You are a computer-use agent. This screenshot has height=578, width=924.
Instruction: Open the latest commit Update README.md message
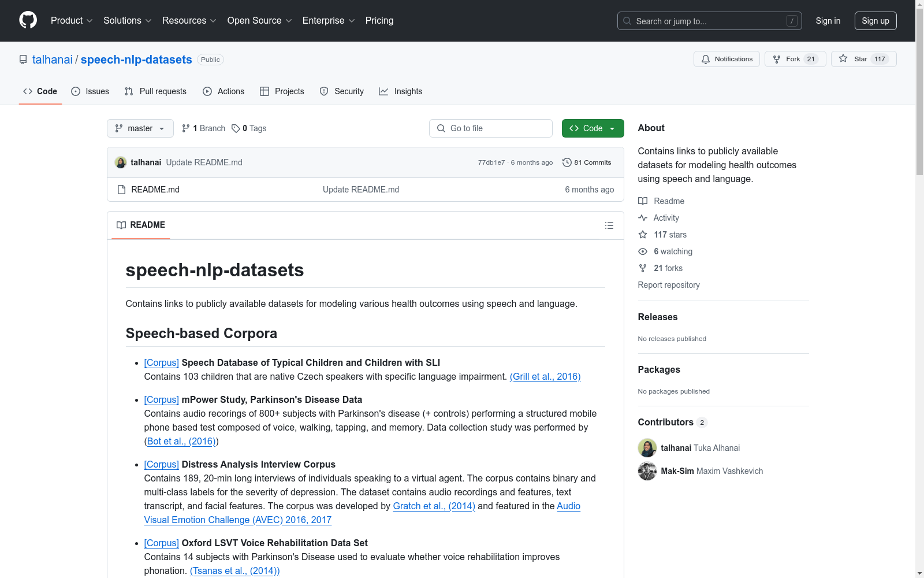click(204, 162)
